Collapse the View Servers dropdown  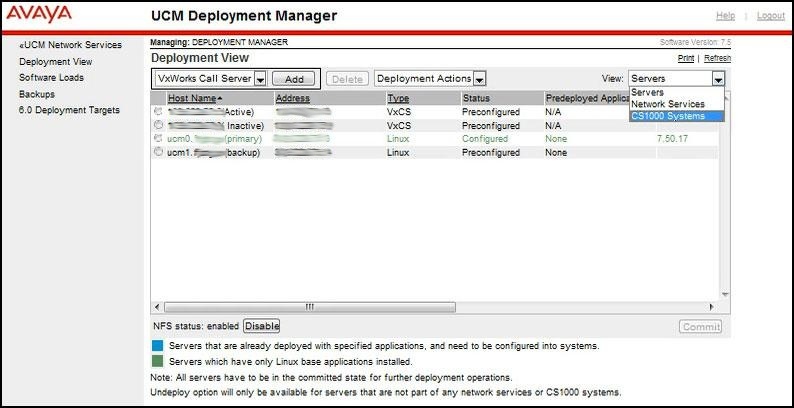click(718, 78)
